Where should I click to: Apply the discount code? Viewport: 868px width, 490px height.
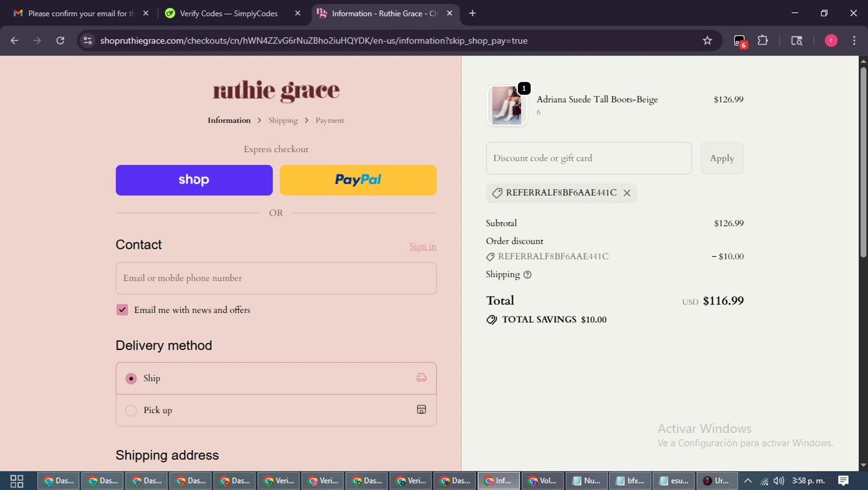point(722,158)
